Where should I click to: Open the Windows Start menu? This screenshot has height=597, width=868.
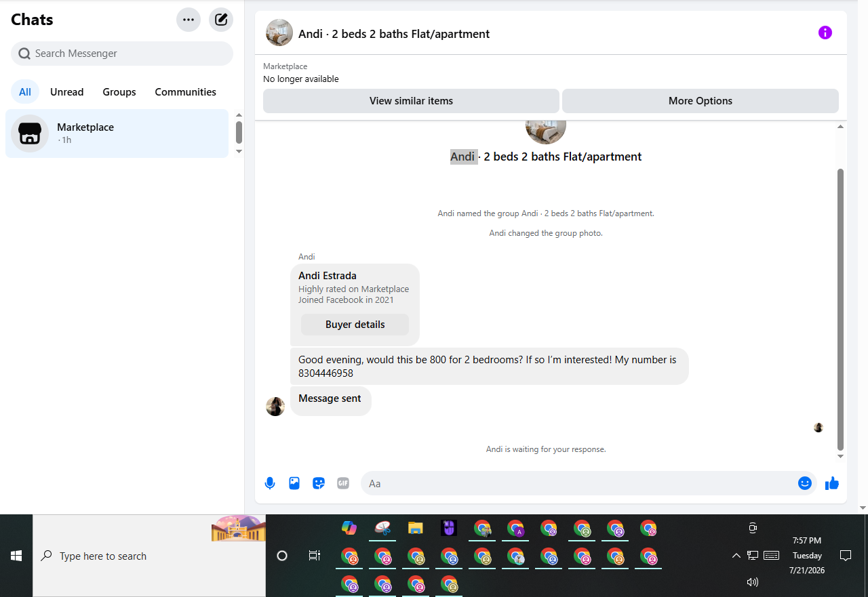[16, 556]
